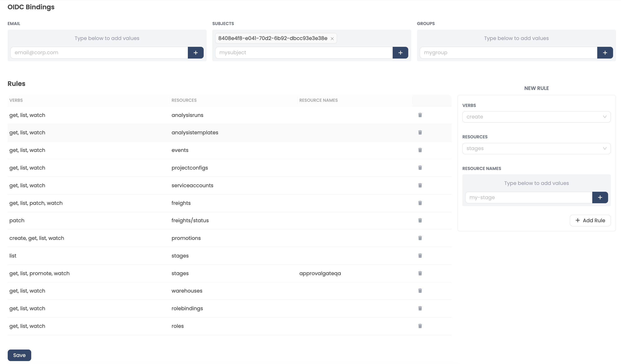Select the analysistemplates resource cell
Screen dimensions: 621x364
tap(195, 133)
